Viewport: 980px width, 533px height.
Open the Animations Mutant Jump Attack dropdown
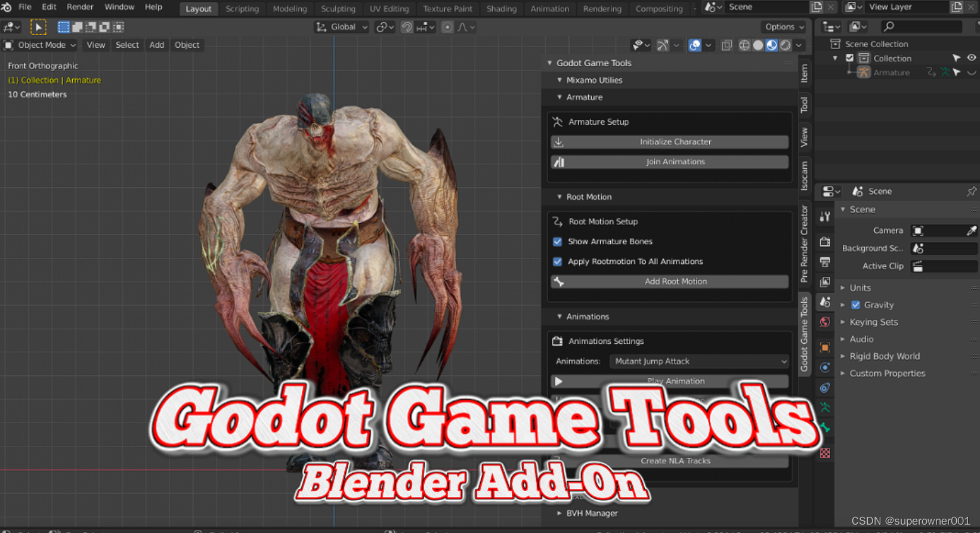(x=699, y=361)
